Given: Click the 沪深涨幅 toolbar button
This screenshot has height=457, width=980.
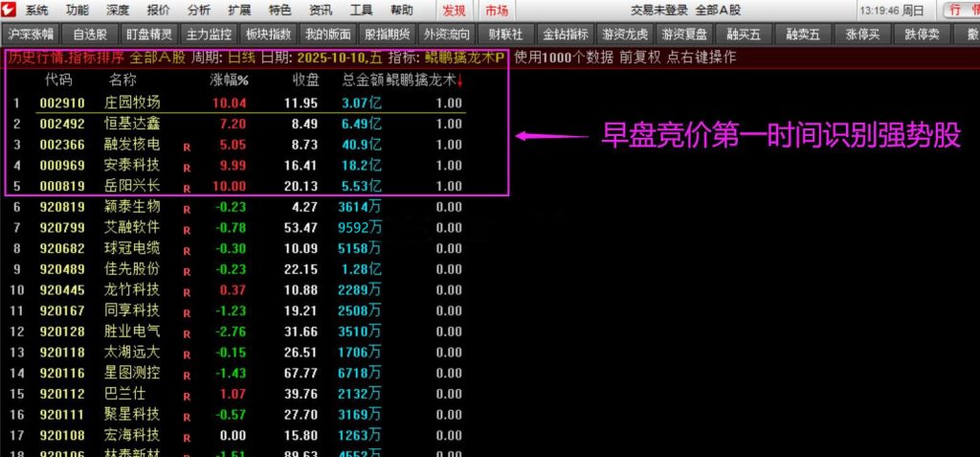Looking at the screenshot, I should 32,35.
